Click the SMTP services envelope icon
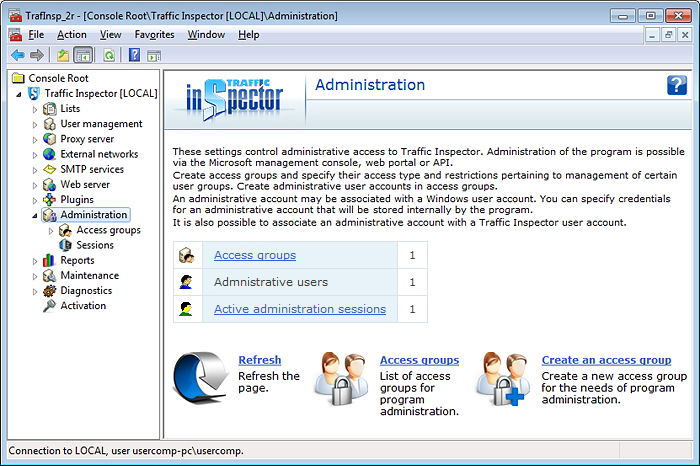The height and width of the screenshot is (466, 700). pos(50,169)
